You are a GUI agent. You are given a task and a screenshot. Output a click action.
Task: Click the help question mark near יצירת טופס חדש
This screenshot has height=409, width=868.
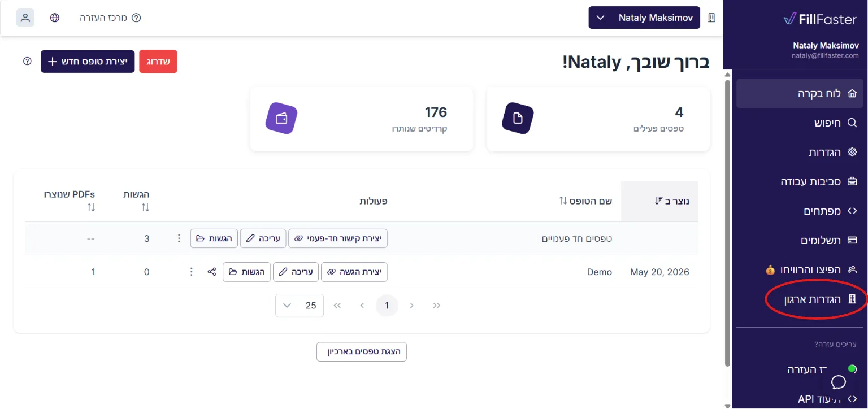(x=27, y=61)
